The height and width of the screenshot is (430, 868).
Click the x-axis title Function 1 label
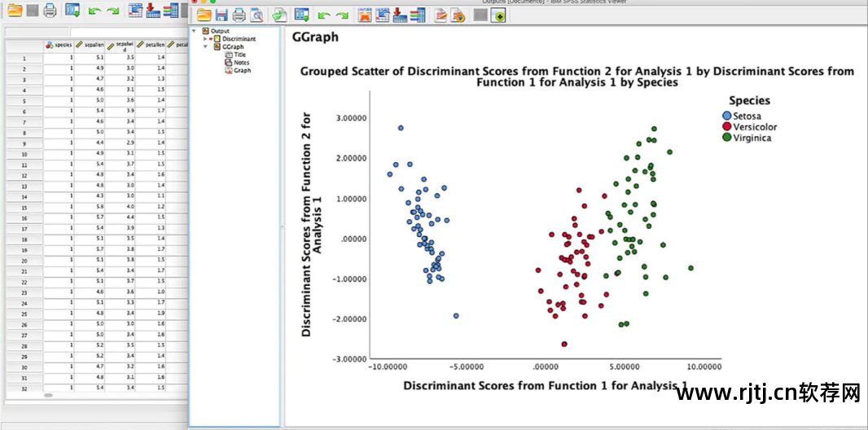click(x=546, y=385)
